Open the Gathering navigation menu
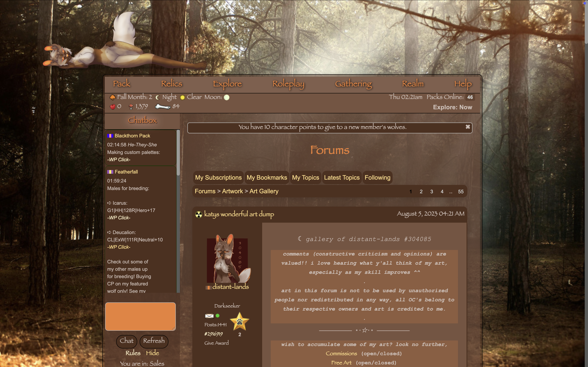Viewport: 588px width, 367px height. tap(353, 84)
